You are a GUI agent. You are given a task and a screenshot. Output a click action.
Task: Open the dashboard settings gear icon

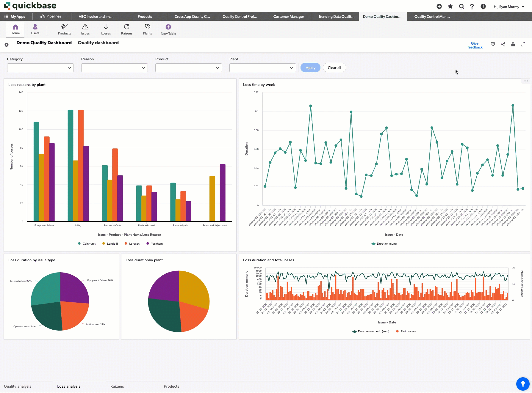coord(7,45)
